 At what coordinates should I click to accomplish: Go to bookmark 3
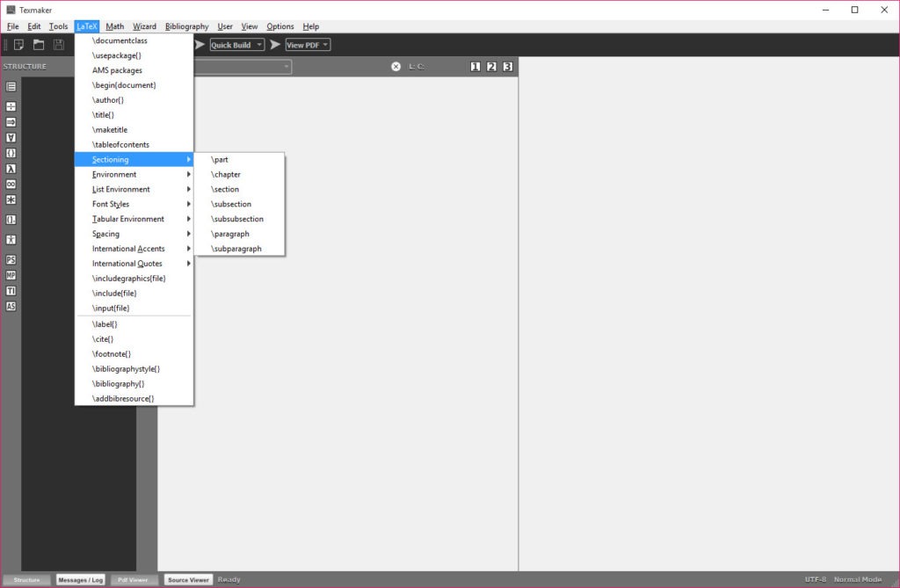507,67
